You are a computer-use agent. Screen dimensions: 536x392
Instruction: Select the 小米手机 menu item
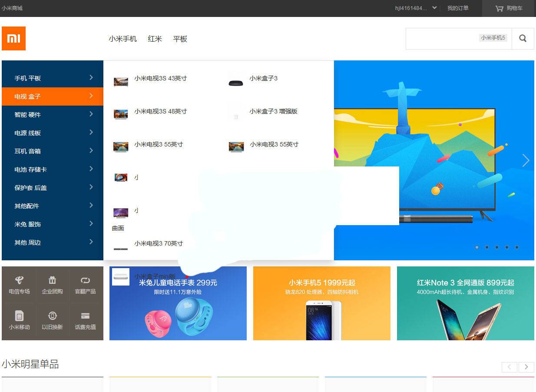pyautogui.click(x=122, y=39)
